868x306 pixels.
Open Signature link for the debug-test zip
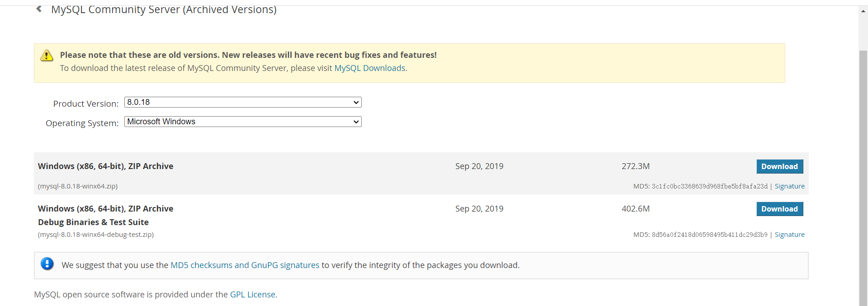[x=790, y=235]
